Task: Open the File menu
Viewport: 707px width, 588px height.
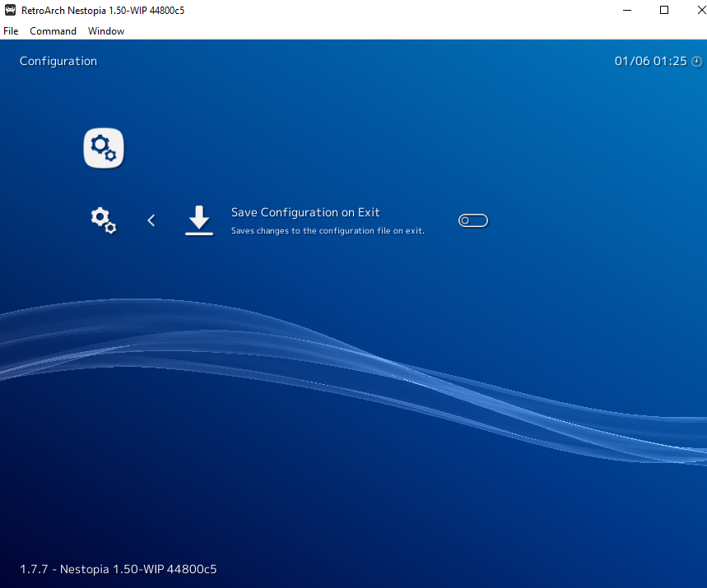Action: click(x=11, y=31)
